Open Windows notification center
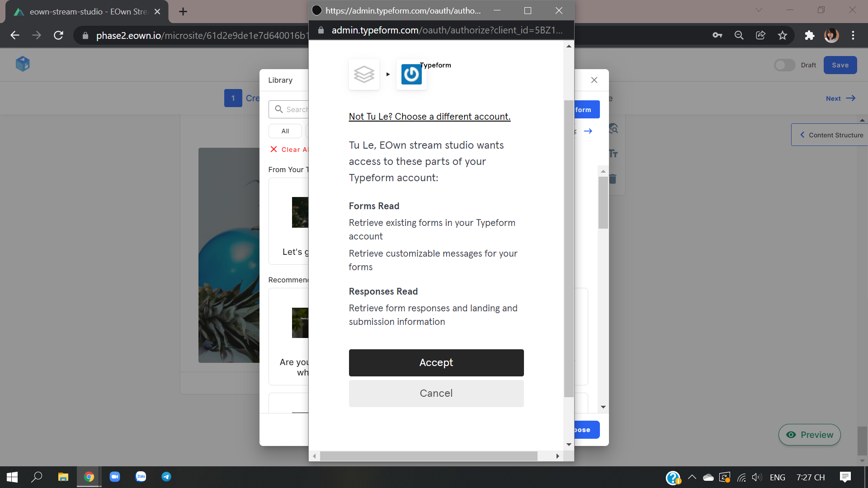This screenshot has width=868, height=488. pos(845,477)
